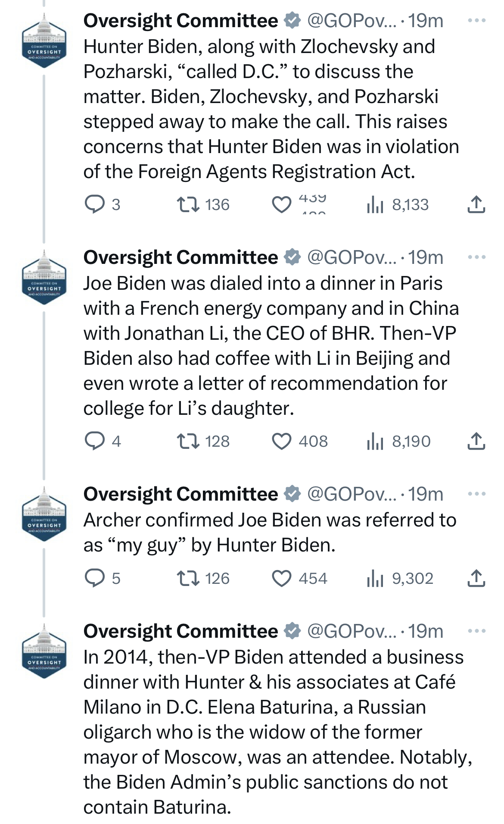Share the Paris dinner tweet
This screenshot has width=504, height=824.
476,441
